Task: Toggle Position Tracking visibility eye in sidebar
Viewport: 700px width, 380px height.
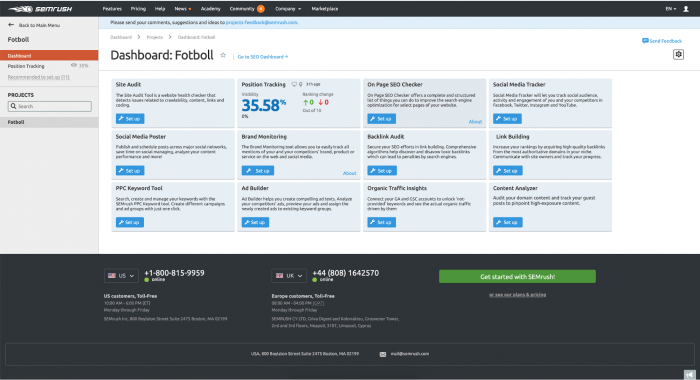Action: point(74,66)
